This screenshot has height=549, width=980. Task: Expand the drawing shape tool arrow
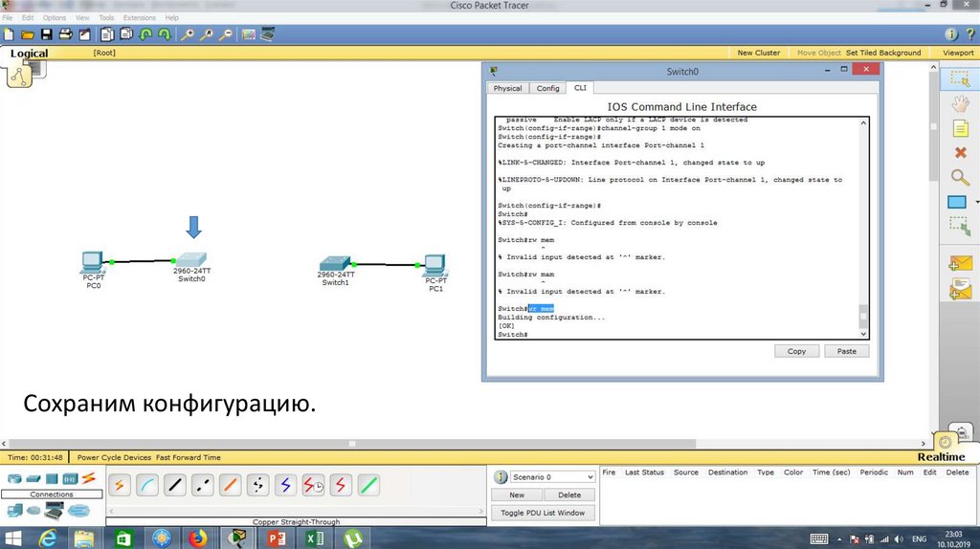(x=976, y=203)
